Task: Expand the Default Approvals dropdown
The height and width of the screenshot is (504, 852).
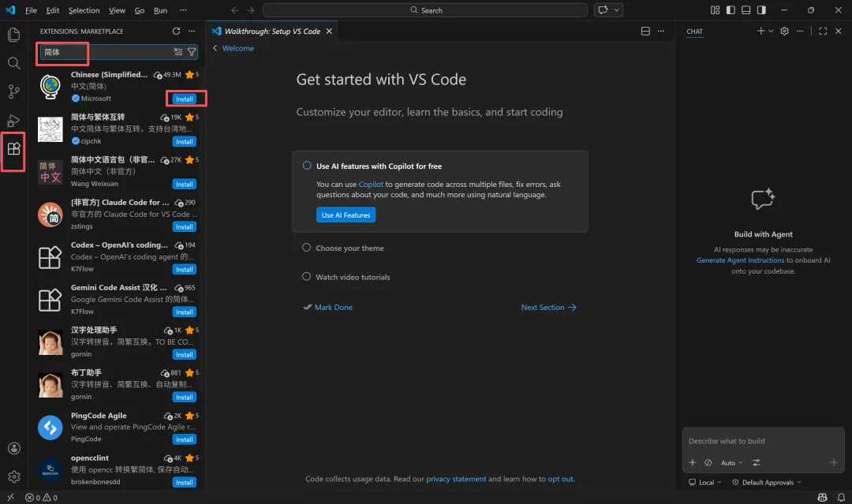Action: tap(767, 483)
